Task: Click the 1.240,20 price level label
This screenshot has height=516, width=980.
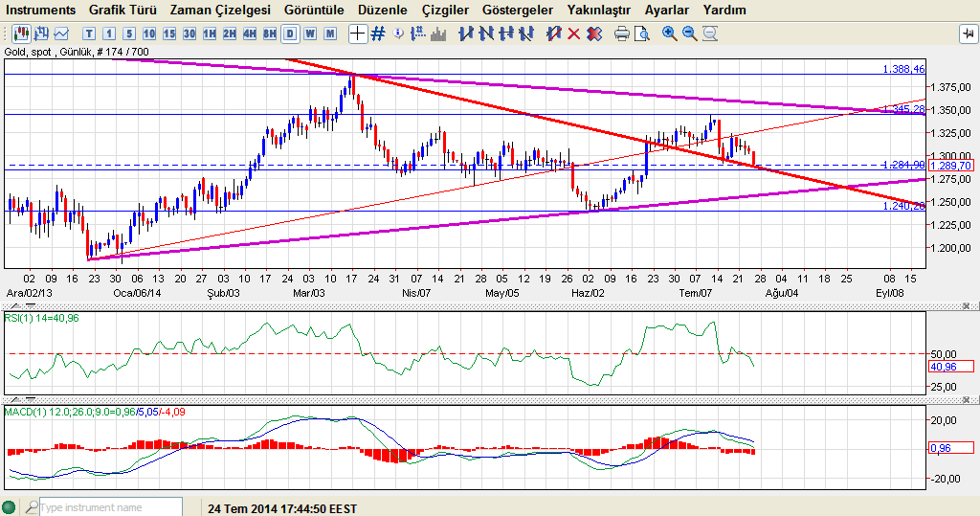Action: pyautogui.click(x=903, y=206)
